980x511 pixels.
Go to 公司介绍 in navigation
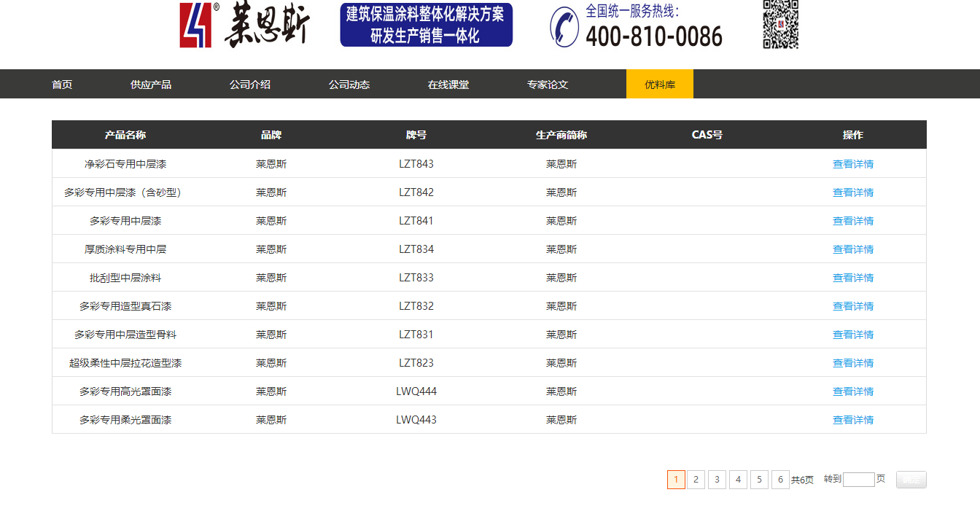tap(250, 85)
